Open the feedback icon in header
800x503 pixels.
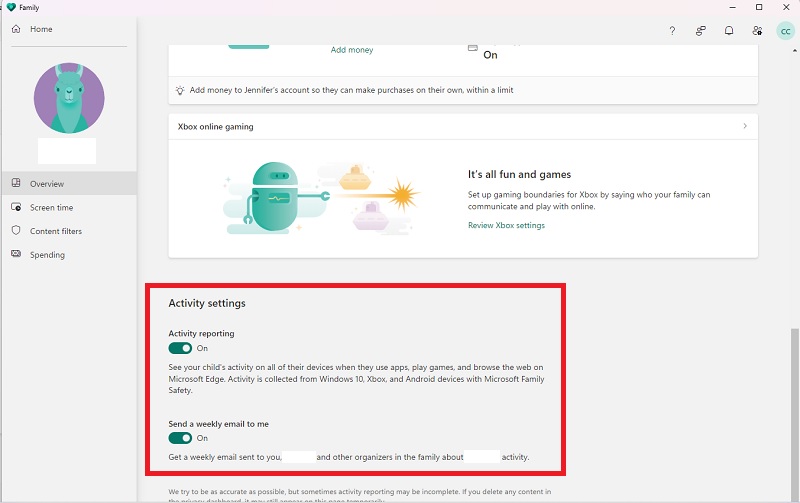click(x=701, y=31)
